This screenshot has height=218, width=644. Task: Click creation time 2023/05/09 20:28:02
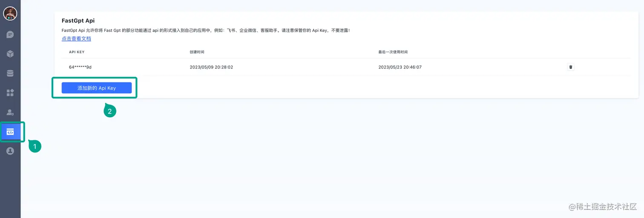click(x=211, y=67)
